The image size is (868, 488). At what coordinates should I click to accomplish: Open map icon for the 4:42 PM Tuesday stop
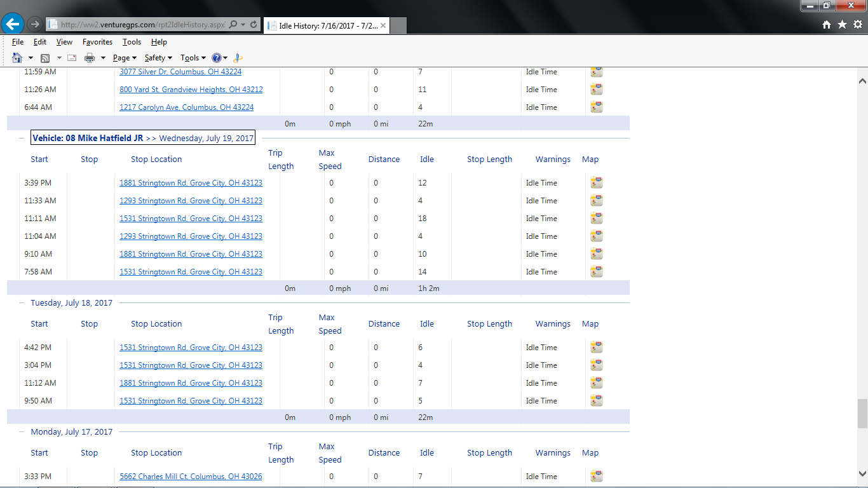coord(596,348)
